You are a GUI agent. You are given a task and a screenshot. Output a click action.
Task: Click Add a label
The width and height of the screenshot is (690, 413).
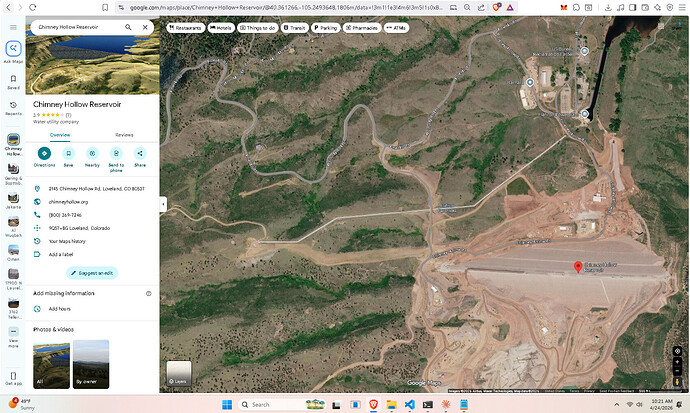click(x=61, y=255)
